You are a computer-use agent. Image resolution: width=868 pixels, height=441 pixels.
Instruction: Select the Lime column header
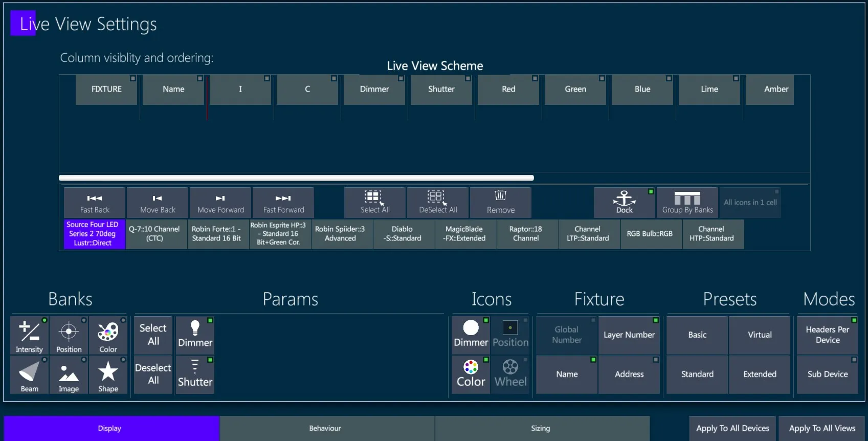click(x=709, y=90)
